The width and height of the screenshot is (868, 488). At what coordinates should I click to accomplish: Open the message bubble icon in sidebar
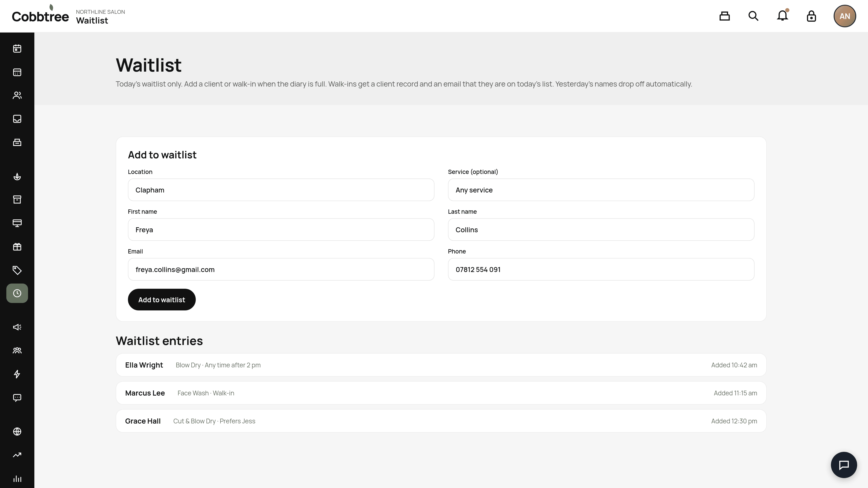(x=17, y=398)
